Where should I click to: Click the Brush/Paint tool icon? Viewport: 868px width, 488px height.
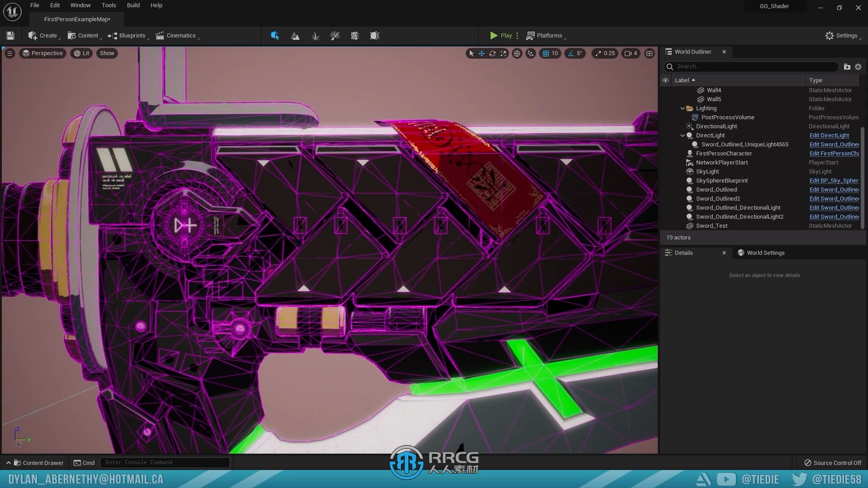335,35
